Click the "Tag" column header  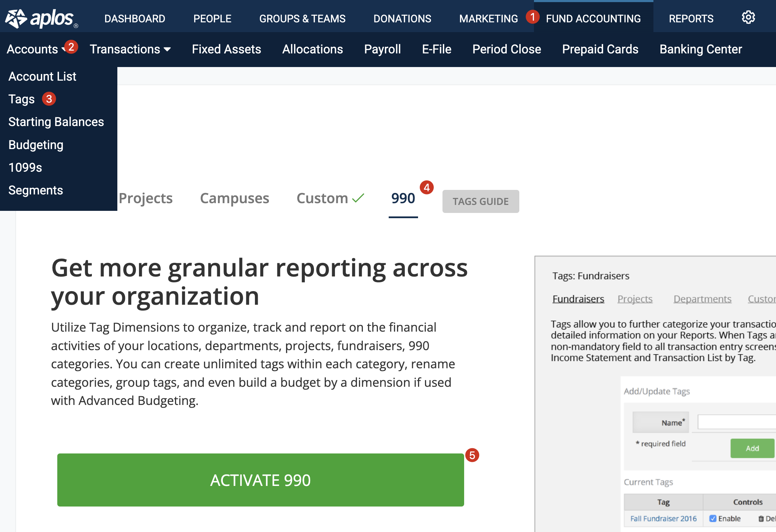tap(663, 502)
